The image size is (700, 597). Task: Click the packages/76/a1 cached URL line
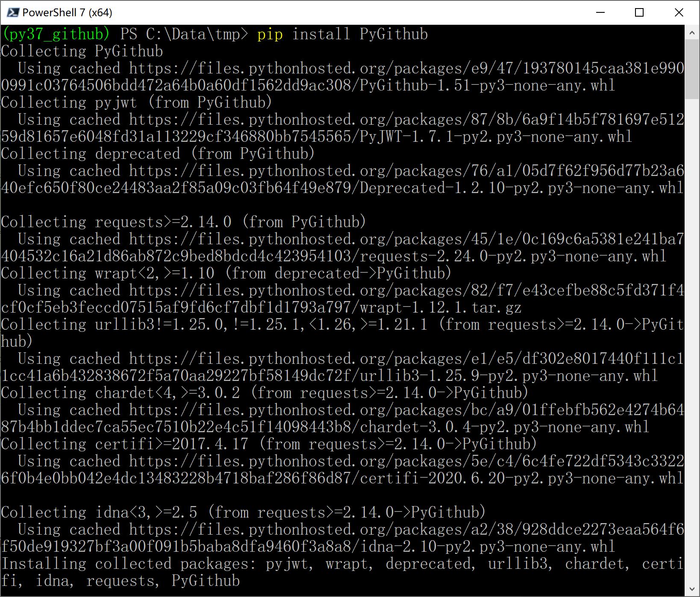tap(350, 171)
